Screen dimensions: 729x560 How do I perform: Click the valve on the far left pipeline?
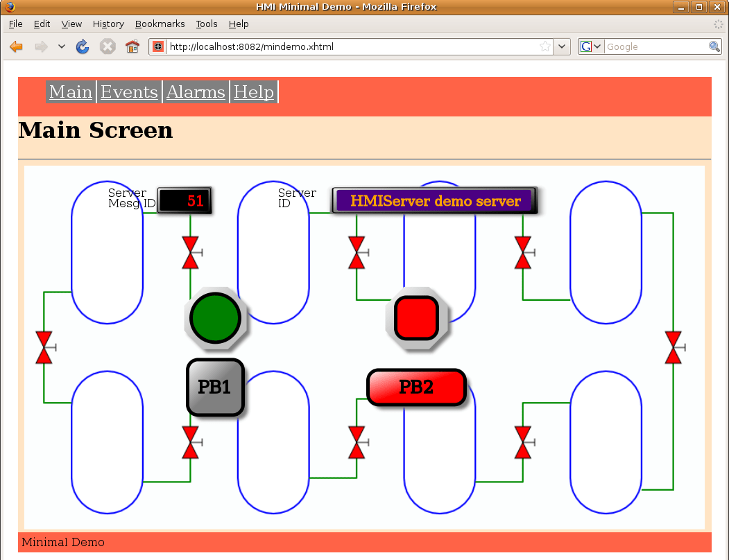(x=45, y=347)
